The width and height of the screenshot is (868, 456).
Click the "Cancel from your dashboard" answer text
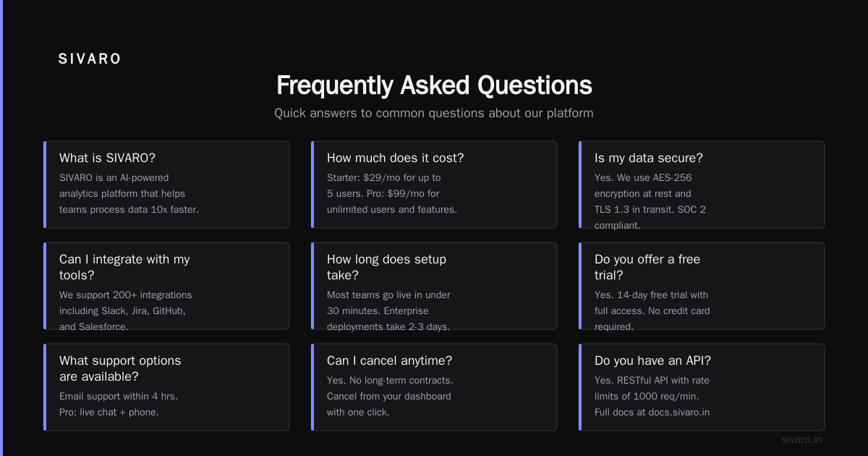coord(389,396)
